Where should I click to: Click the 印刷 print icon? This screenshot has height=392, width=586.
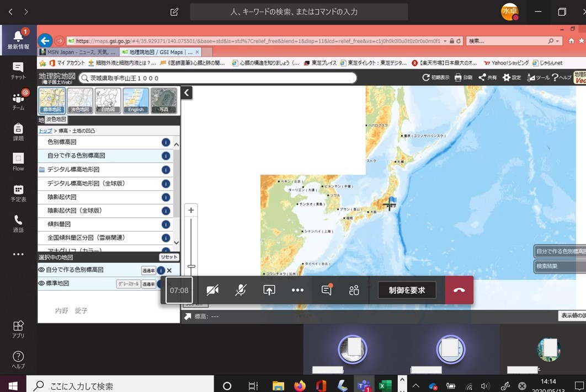[x=464, y=77]
